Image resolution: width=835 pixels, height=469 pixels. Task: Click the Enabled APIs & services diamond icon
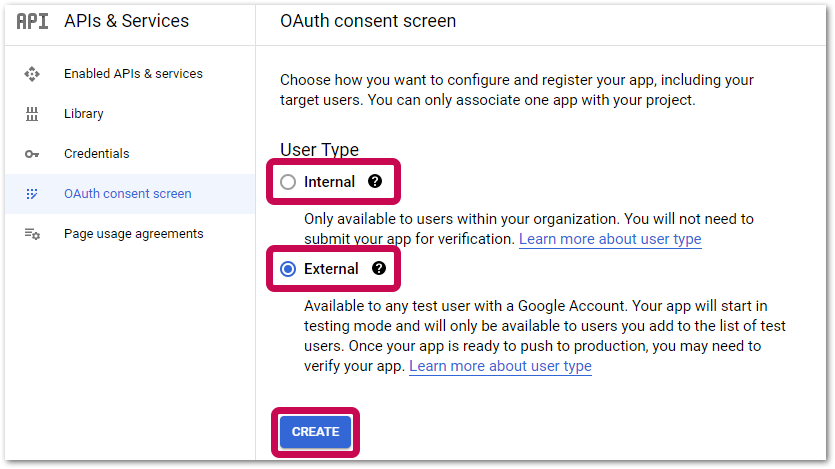point(32,74)
